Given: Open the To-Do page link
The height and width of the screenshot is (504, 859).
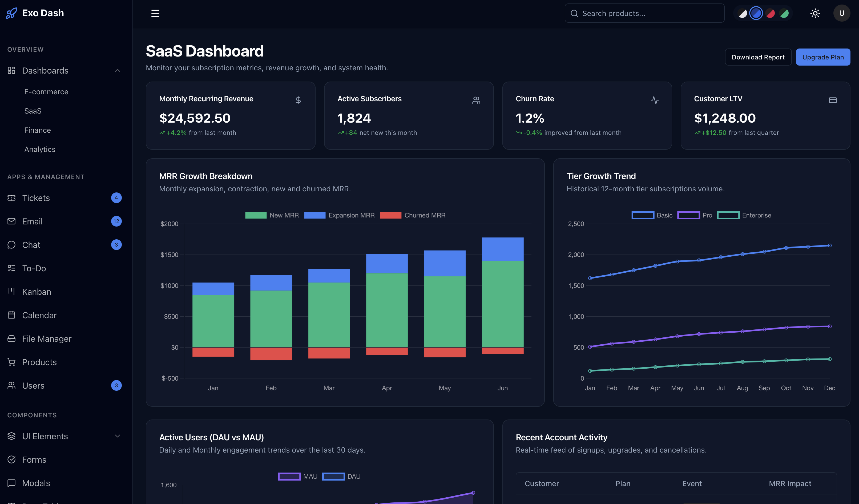Looking at the screenshot, I should (34, 269).
